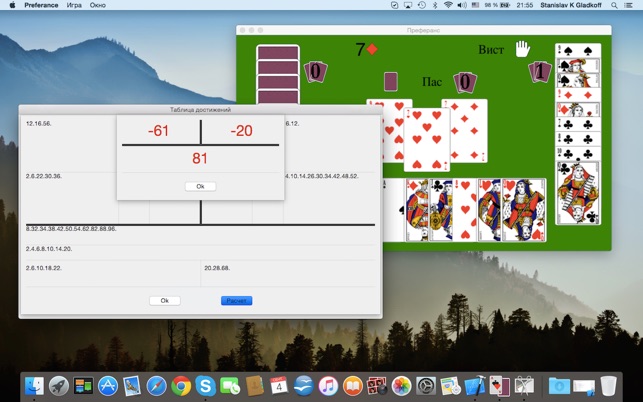Screen dimensions: 643x402
Task: Open the Preferance application menu
Action: (x=41, y=5)
